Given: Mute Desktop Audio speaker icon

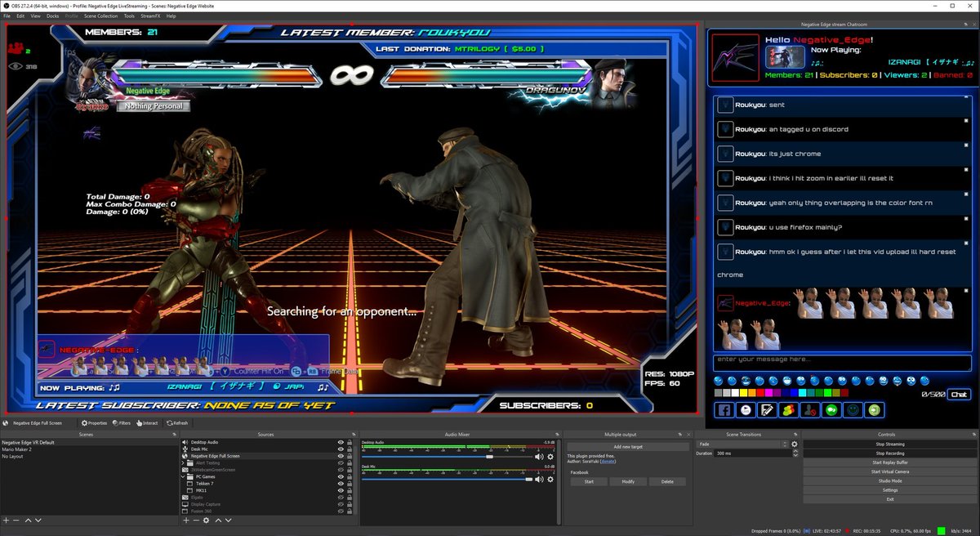Looking at the screenshot, I should click(x=541, y=457).
